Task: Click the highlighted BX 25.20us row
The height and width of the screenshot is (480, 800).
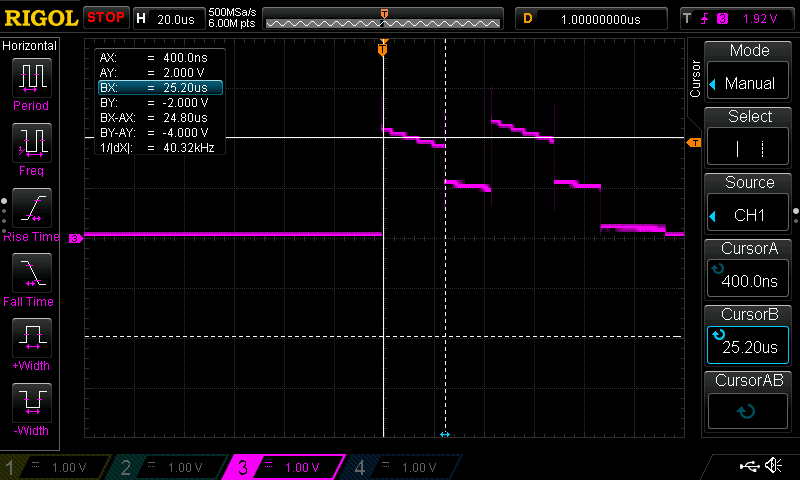Action: pyautogui.click(x=160, y=88)
